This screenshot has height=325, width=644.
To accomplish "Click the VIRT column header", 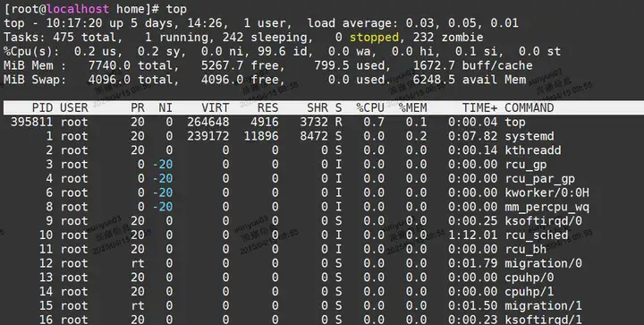I will pos(216,107).
